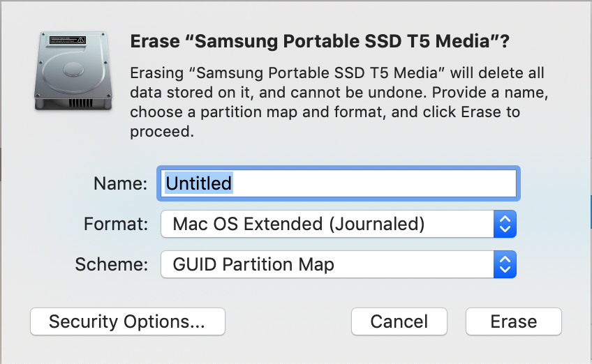Click the hard drive icon
Viewport: 592px width, 364px height.
click(x=71, y=72)
